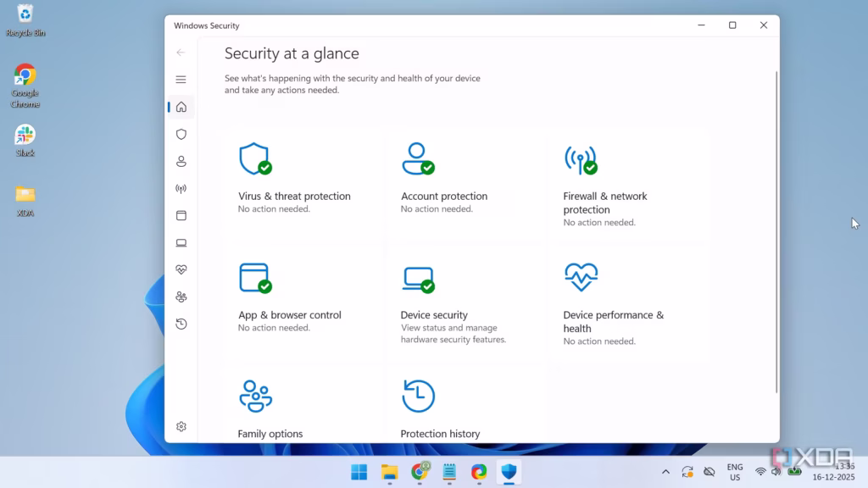Viewport: 868px width, 488px height.
Task: Click Windows Security taskbar shield icon
Action: coord(509,472)
